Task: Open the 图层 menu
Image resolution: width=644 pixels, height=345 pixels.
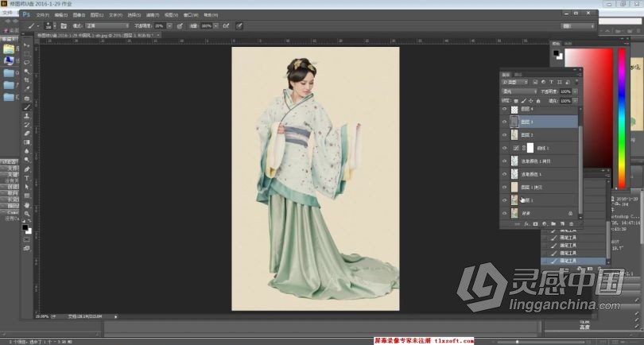Action: 96,15
